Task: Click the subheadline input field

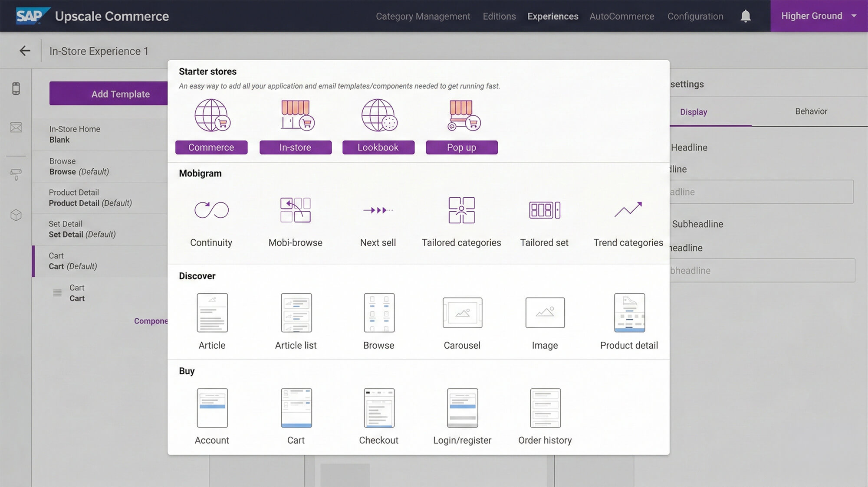Action: [762, 271]
